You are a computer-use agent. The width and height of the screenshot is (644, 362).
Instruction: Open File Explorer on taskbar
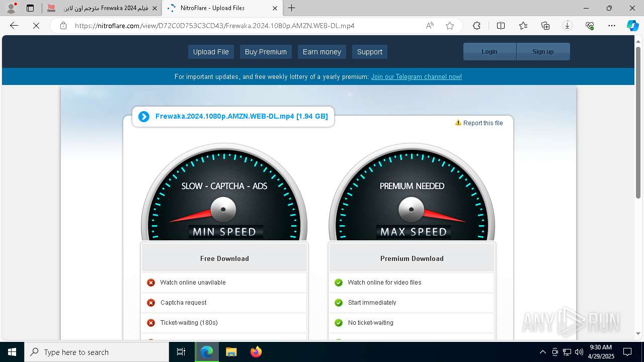[231, 352]
